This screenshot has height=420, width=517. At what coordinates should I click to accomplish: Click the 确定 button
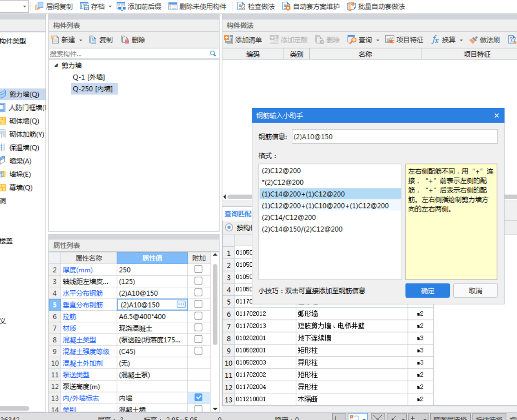coord(427,291)
